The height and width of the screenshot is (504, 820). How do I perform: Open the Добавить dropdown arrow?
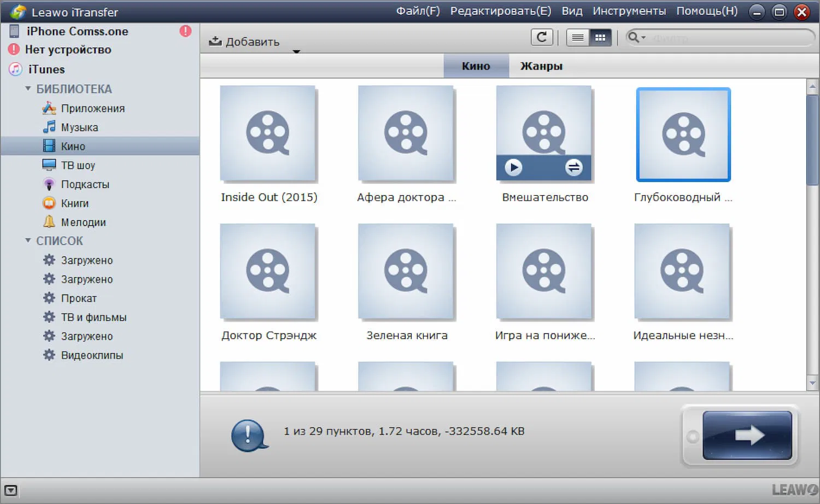296,51
